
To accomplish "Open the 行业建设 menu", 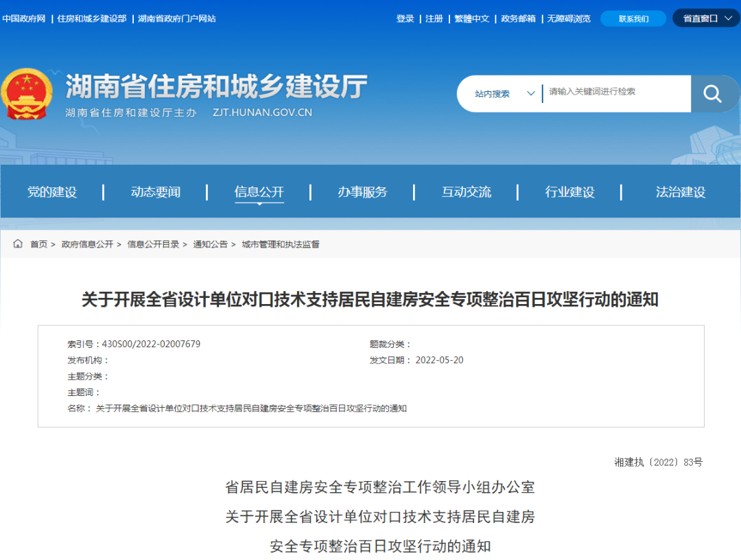I will (x=570, y=192).
